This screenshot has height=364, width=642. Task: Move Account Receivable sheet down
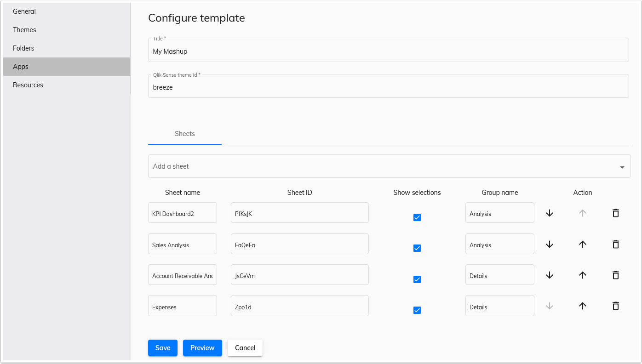[x=549, y=275]
